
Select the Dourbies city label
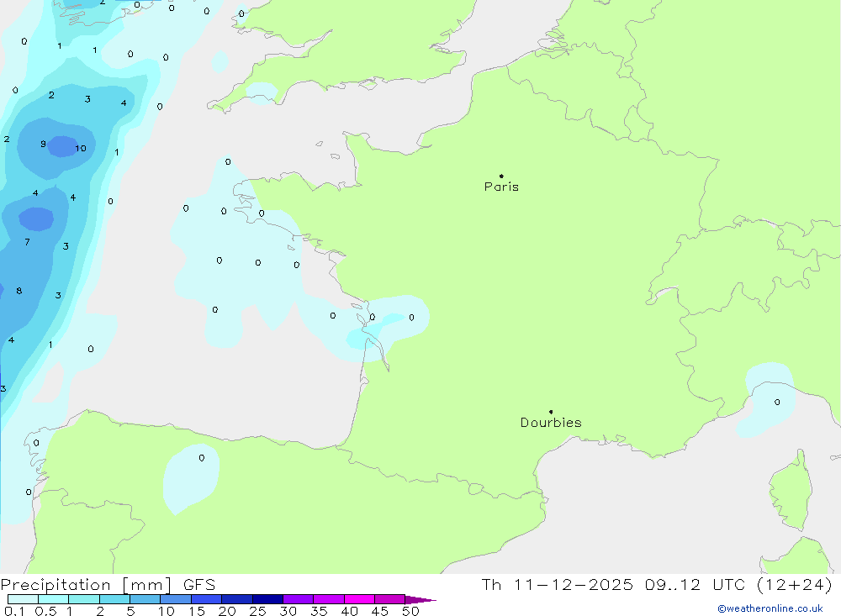[551, 423]
